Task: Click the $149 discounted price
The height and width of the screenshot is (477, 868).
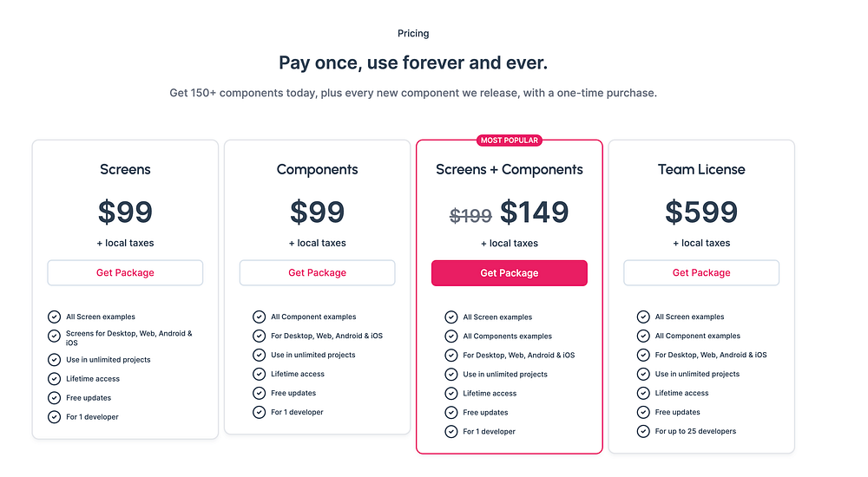Action: (535, 212)
